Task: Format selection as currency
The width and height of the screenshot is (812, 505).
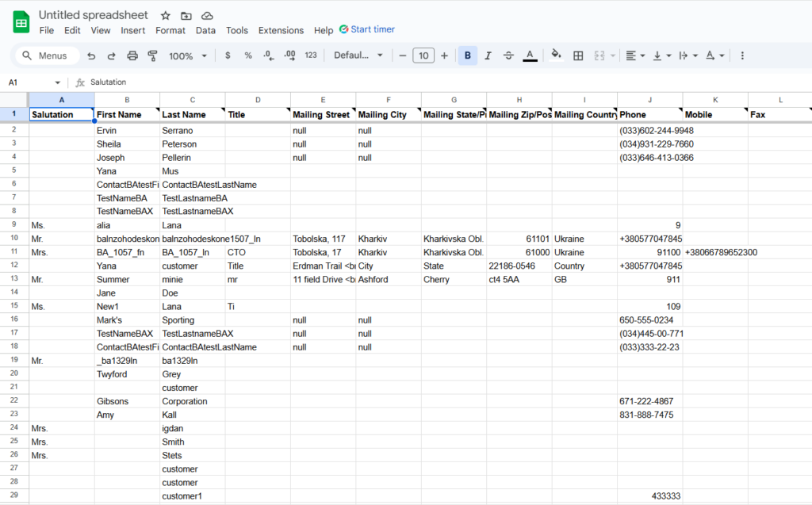Action: pyautogui.click(x=228, y=55)
